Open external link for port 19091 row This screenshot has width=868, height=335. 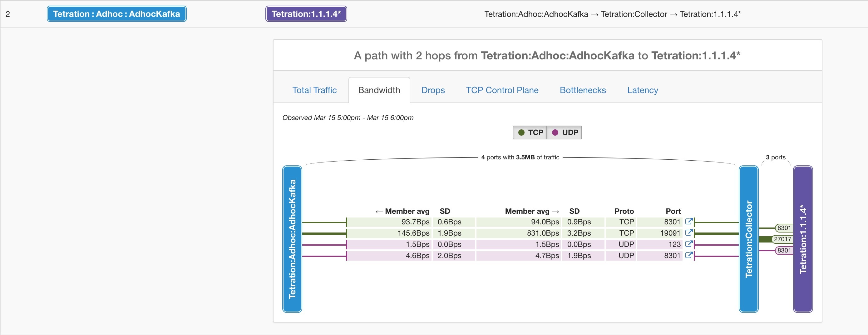(689, 233)
